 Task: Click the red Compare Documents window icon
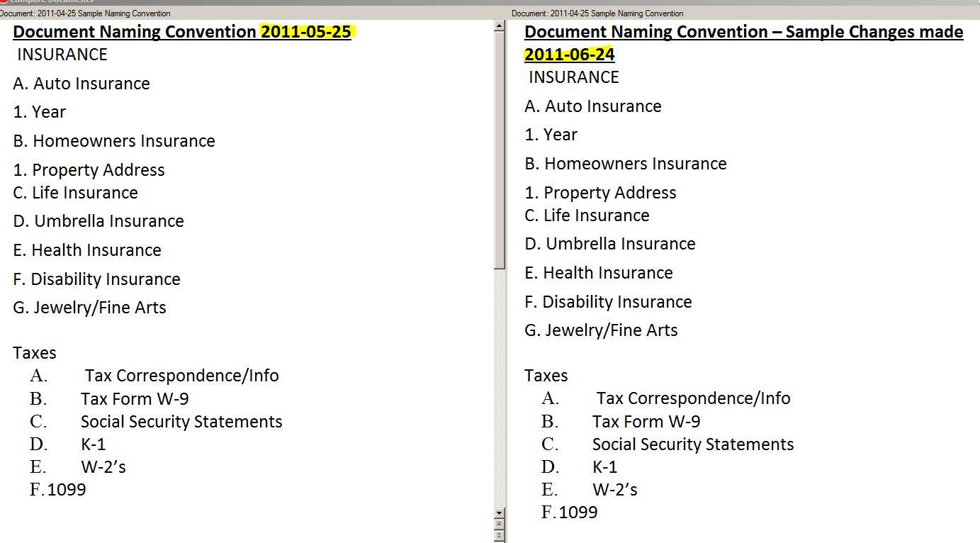tap(4, 2)
